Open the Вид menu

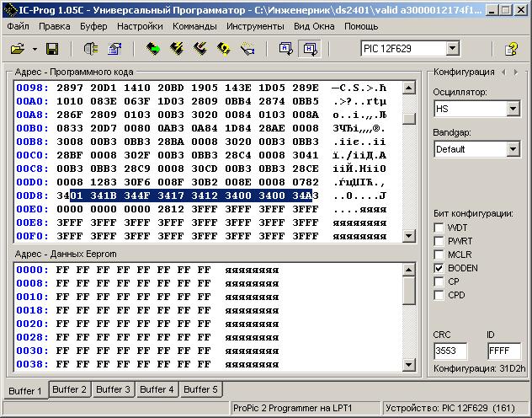[301, 26]
